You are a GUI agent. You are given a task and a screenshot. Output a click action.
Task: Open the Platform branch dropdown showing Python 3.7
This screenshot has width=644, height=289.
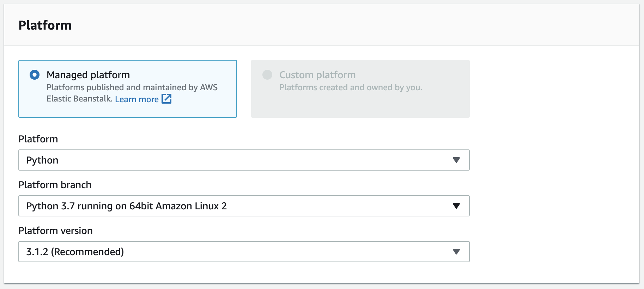click(233, 206)
